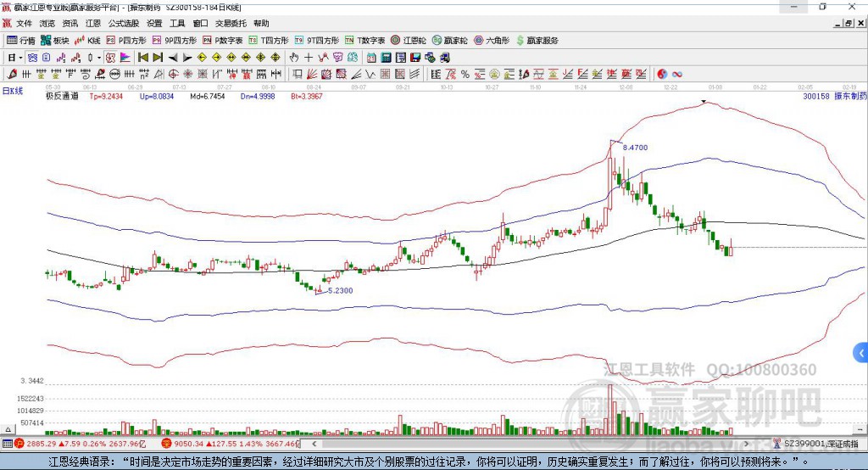Click the 8.4700 high price label

(x=635, y=148)
